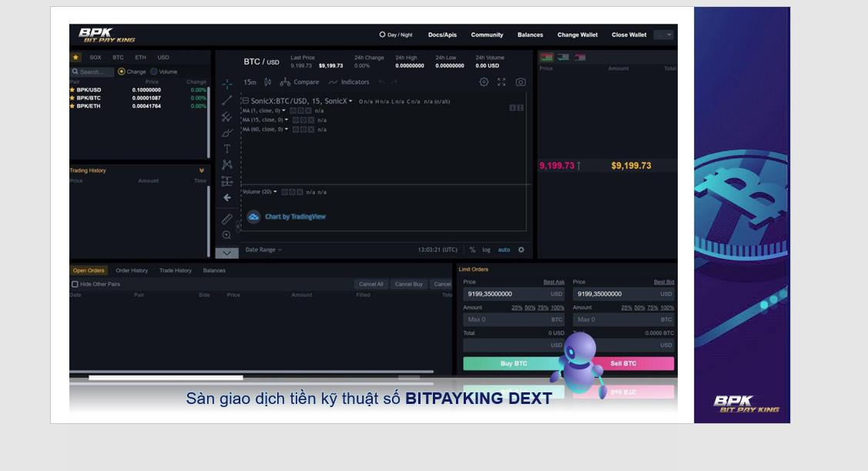Show the second order book view icon
Image resolution: width=868 pixels, height=471 pixels.
[x=564, y=57]
